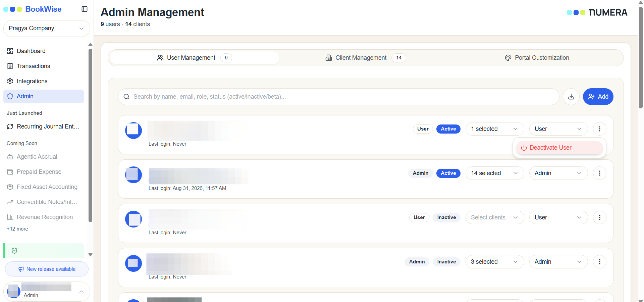Viewport: 644px width, 302px height.
Task: Click the three-dot menu beside '1 selected' row
Action: [x=600, y=129]
